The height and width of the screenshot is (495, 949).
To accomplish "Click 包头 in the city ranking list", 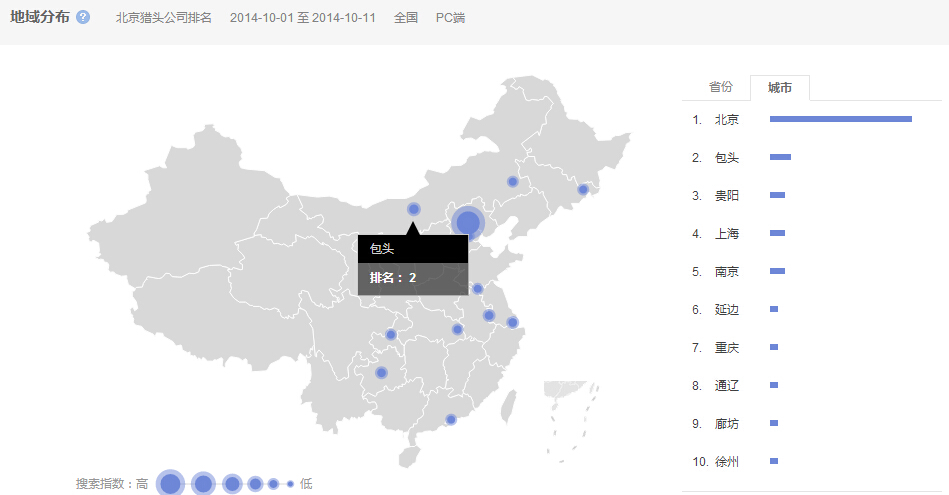I will [x=726, y=158].
